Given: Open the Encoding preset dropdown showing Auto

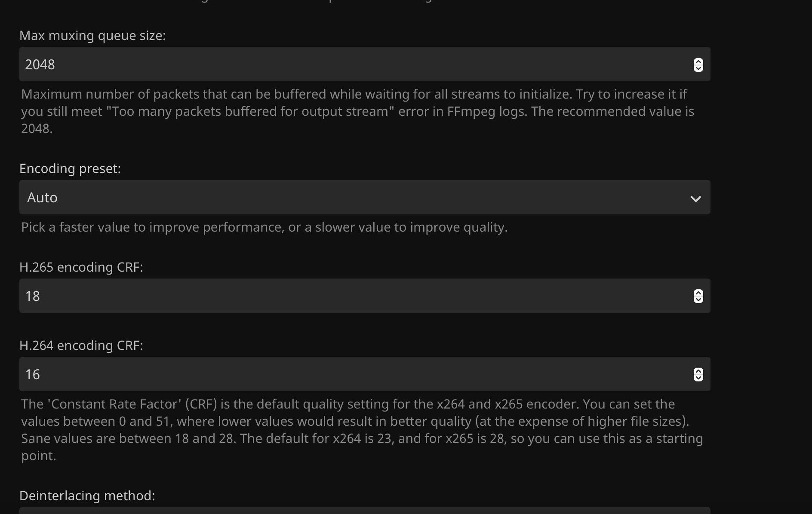Looking at the screenshot, I should (344, 197).
